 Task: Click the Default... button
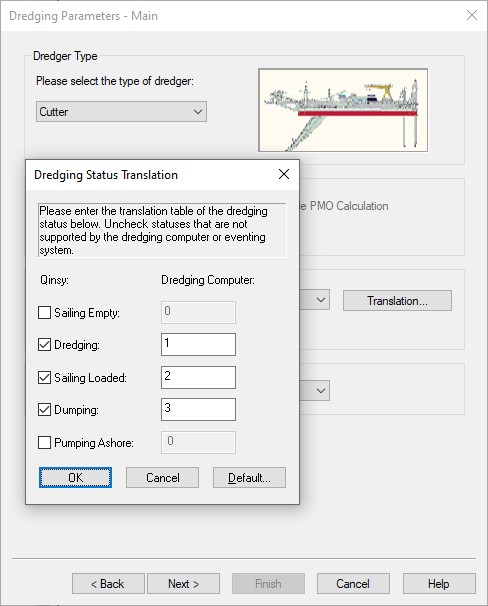[x=249, y=478]
